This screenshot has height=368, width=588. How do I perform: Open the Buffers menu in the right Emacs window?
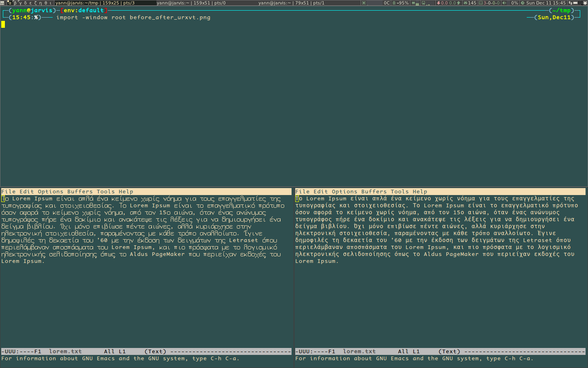coord(374,191)
